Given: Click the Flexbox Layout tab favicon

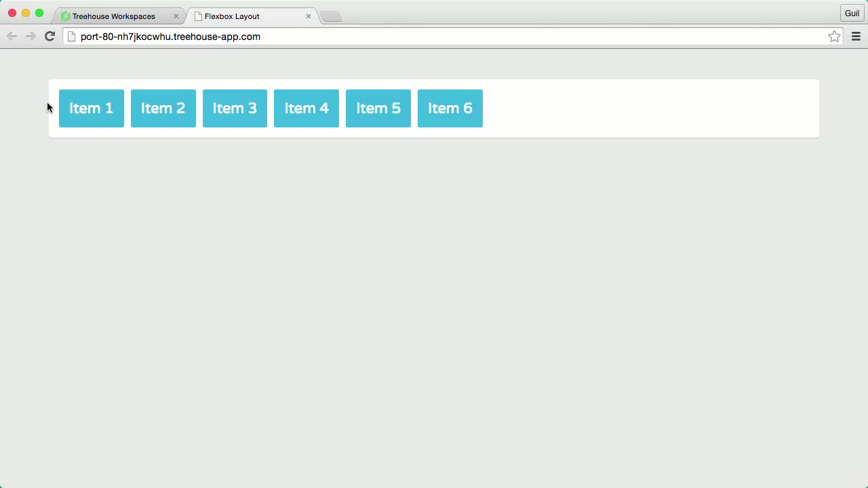Looking at the screenshot, I should point(199,16).
